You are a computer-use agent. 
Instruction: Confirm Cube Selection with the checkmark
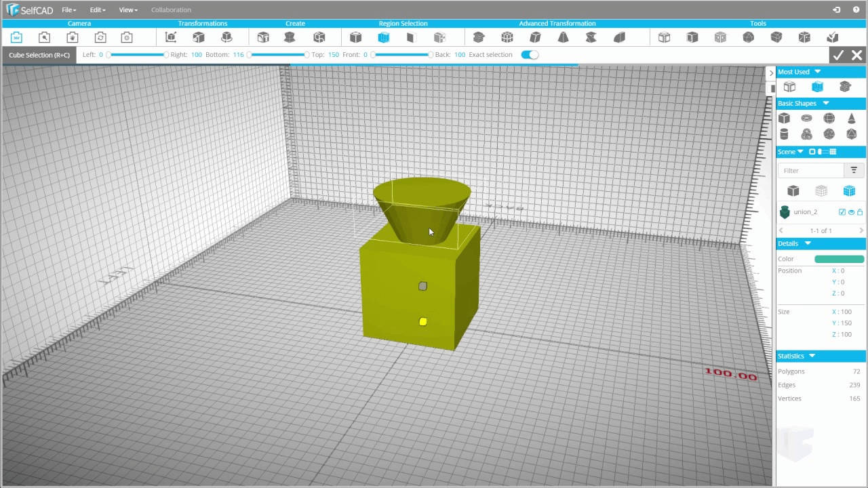[838, 55]
